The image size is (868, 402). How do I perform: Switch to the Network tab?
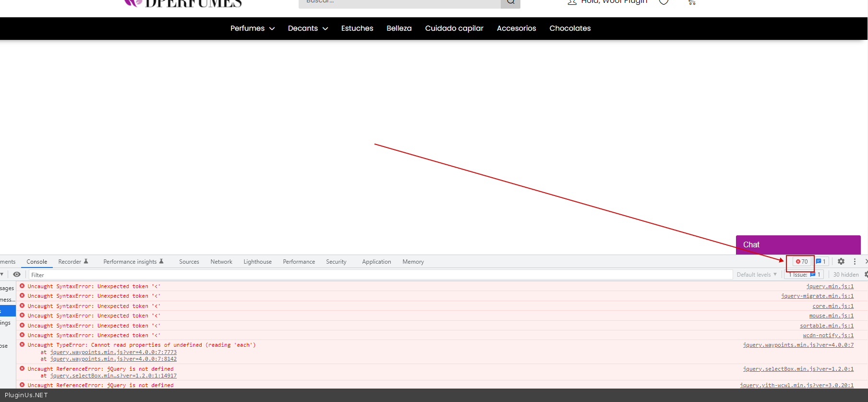[x=221, y=262]
